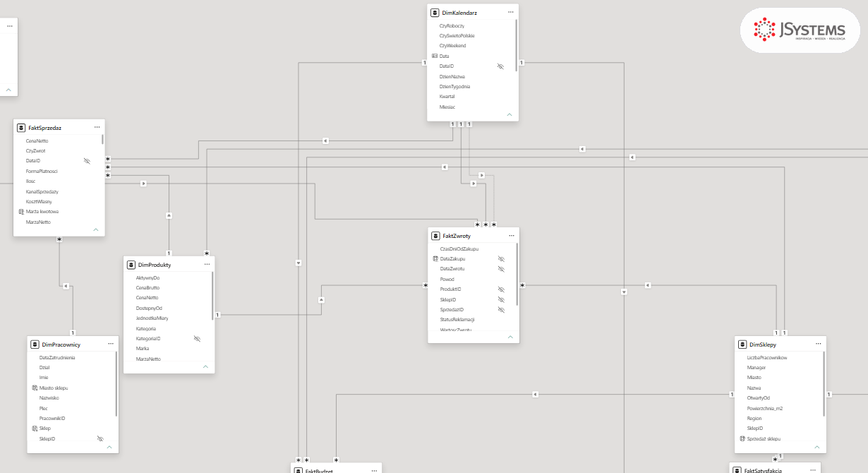Toggle visibility of SklepID in DimPracownicy

[100, 438]
